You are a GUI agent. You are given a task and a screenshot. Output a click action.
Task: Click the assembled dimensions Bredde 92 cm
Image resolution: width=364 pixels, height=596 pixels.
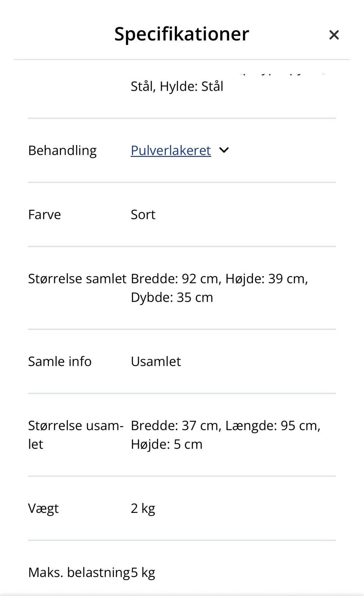coord(173,278)
